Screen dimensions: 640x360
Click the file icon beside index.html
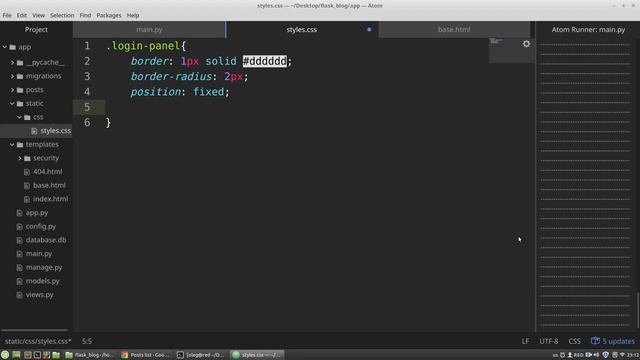point(27,199)
